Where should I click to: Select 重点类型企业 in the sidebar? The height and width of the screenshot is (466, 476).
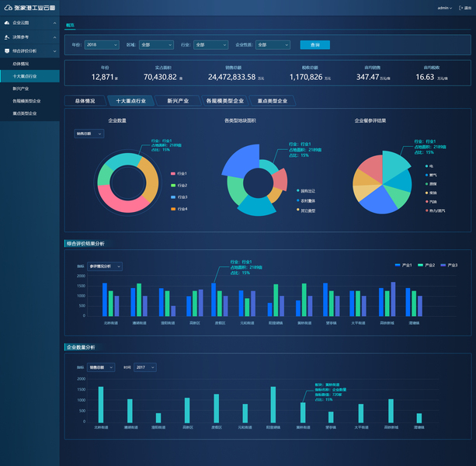coord(30,113)
